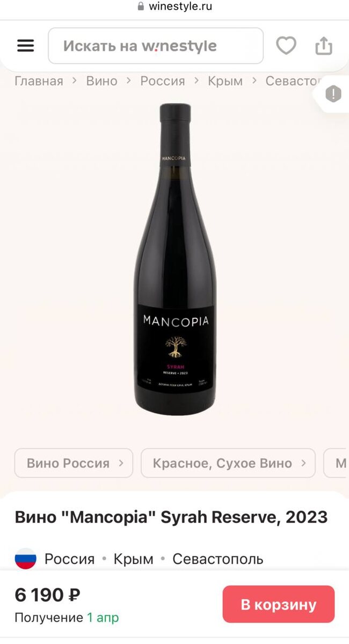The height and width of the screenshot is (644, 349).
Task: Tap the lock icon beside winestyle.ru
Action: tap(141, 6)
